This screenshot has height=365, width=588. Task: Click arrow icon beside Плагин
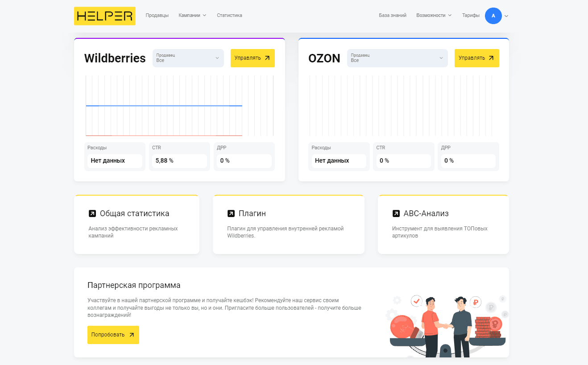click(x=231, y=213)
